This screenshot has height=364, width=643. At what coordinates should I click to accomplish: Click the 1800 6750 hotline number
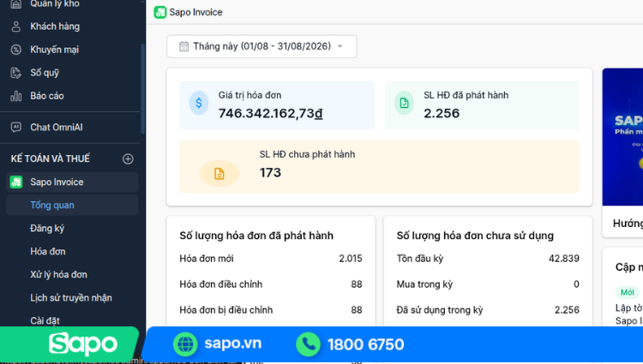pos(366,344)
